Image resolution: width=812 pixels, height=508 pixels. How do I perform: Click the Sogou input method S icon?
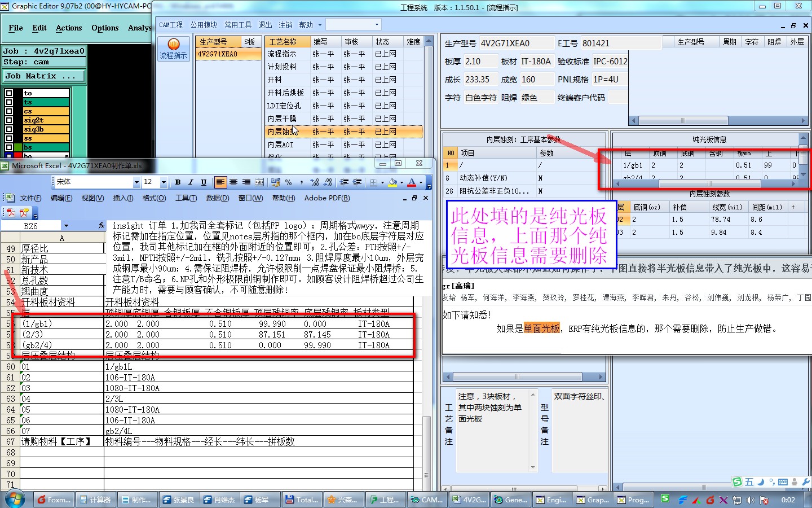pos(737,481)
